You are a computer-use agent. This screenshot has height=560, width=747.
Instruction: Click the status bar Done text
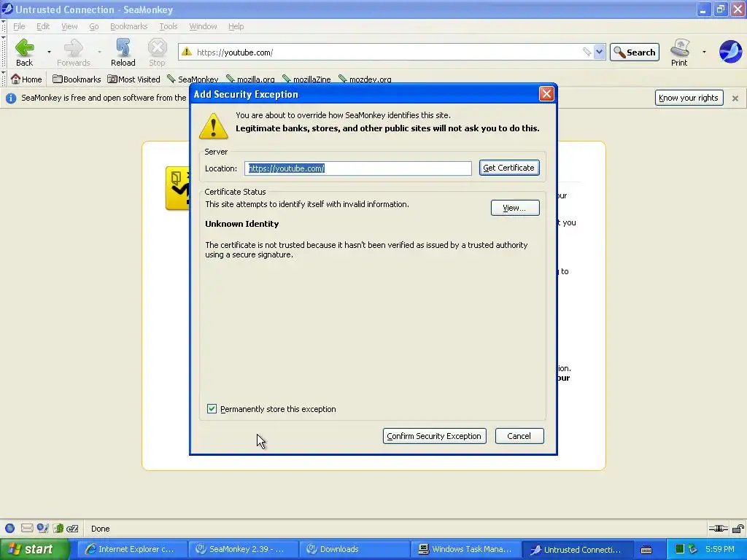pyautogui.click(x=100, y=529)
